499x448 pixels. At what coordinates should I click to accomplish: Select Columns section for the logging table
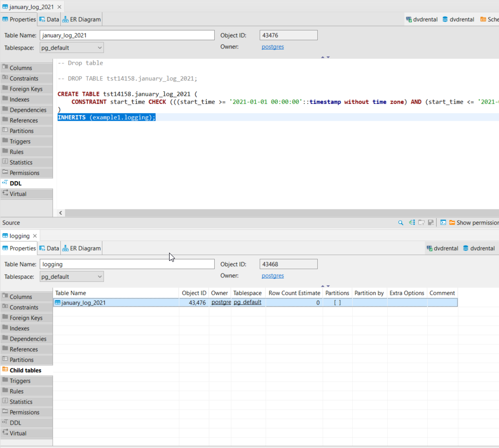pyautogui.click(x=19, y=296)
